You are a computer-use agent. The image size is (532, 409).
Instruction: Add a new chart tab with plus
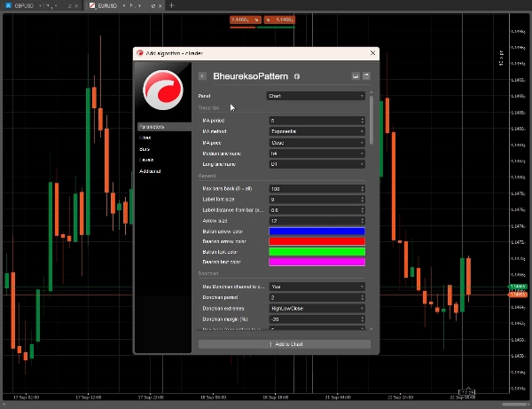point(172,5)
